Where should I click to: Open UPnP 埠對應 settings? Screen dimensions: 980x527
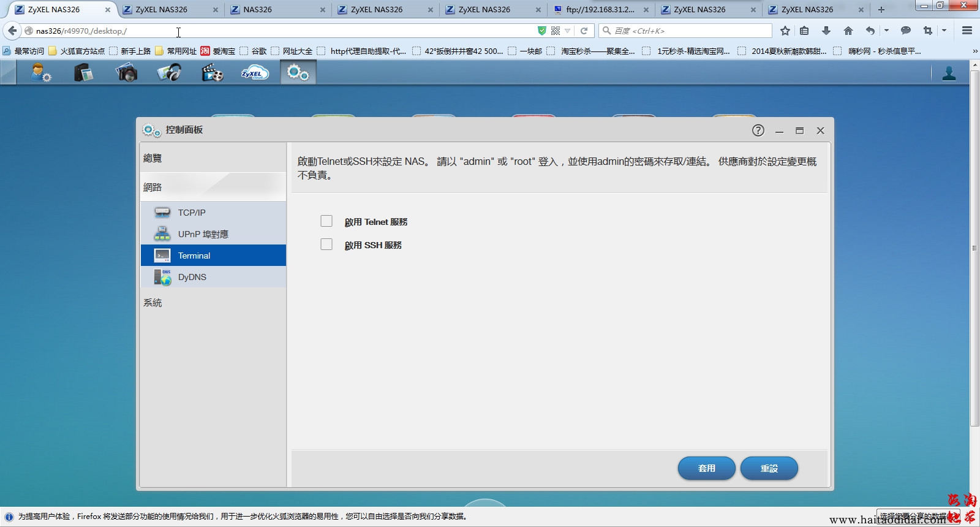[203, 234]
